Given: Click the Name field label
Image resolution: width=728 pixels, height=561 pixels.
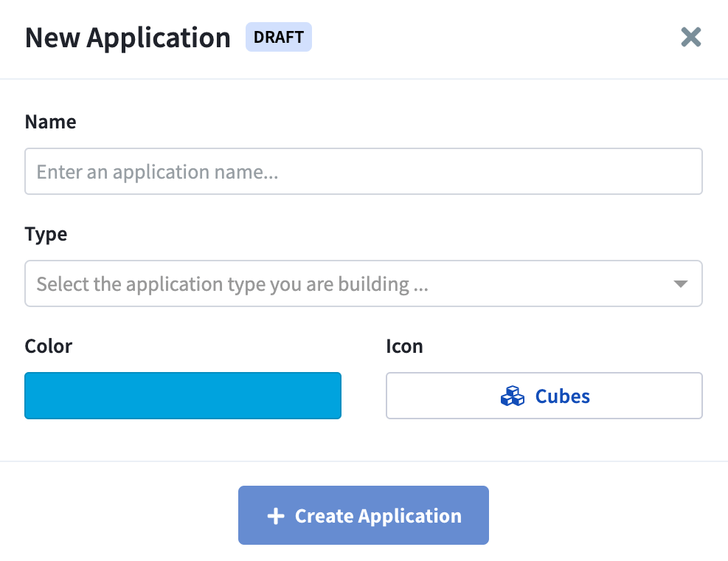Looking at the screenshot, I should coord(50,122).
